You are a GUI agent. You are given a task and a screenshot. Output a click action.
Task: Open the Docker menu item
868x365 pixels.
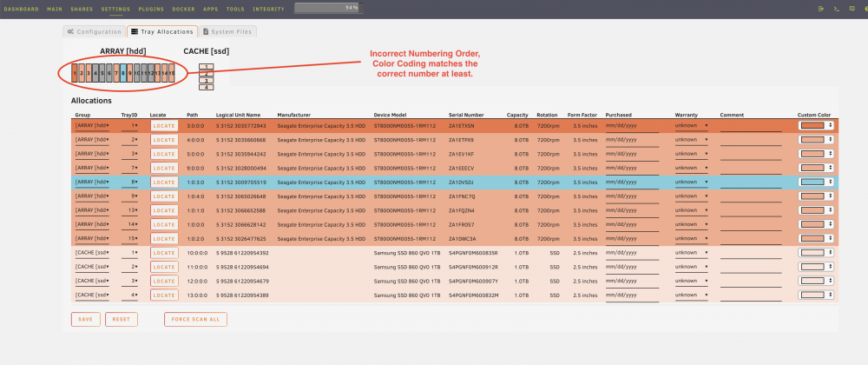pos(183,10)
